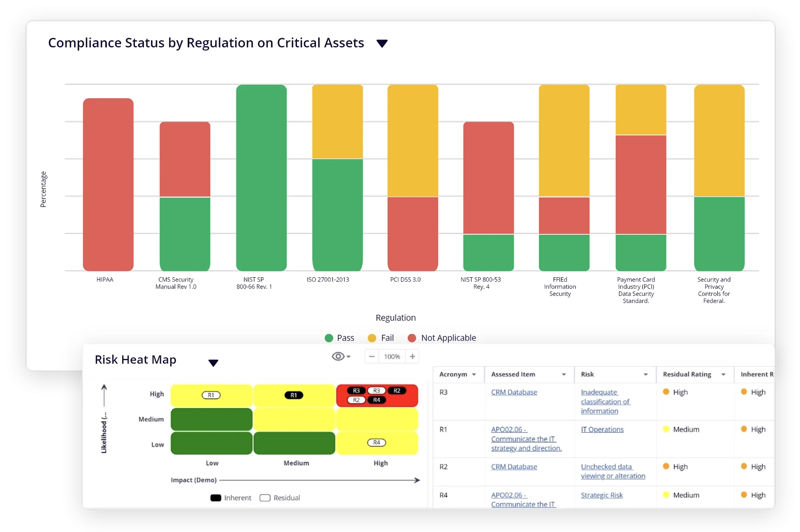
Task: Click the zoom out minus button
Action: (x=371, y=357)
